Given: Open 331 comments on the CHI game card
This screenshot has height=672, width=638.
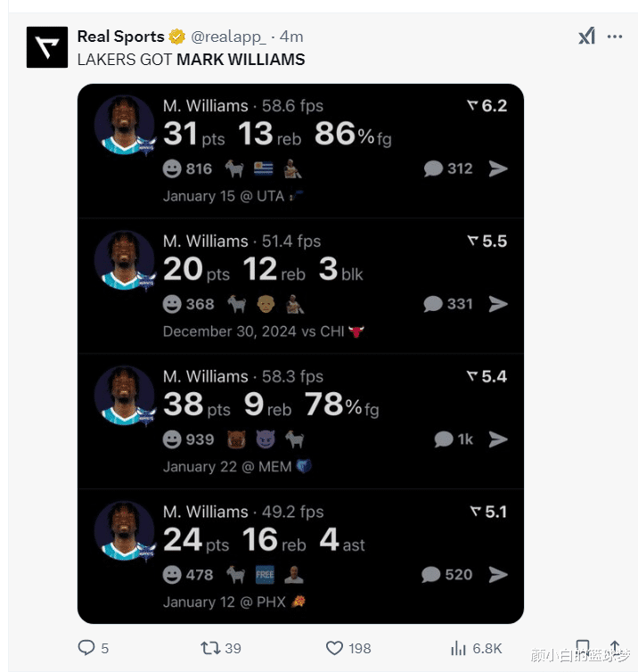Looking at the screenshot, I should point(448,304).
